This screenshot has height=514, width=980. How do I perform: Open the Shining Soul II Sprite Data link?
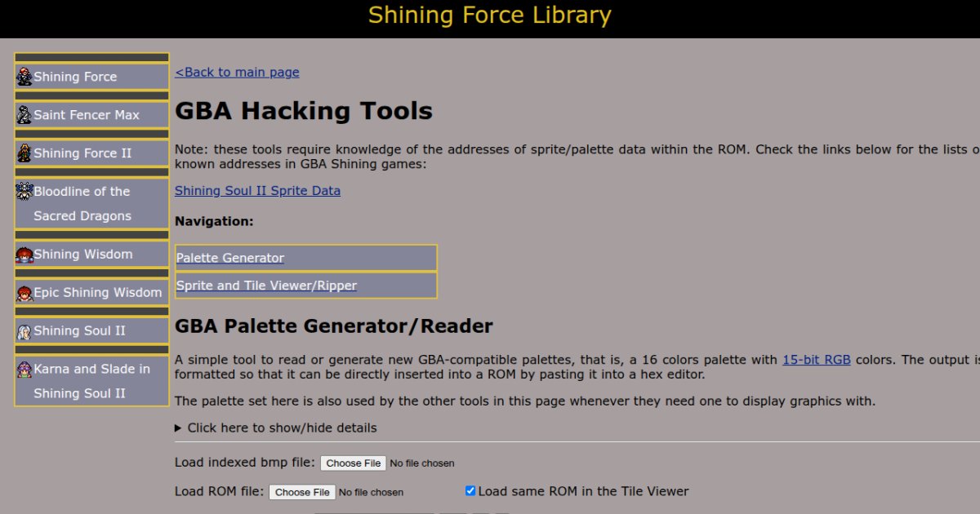coord(257,191)
